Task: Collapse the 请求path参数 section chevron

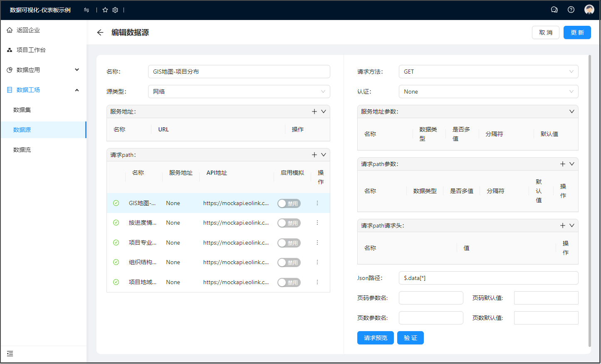Action: pyautogui.click(x=572, y=164)
